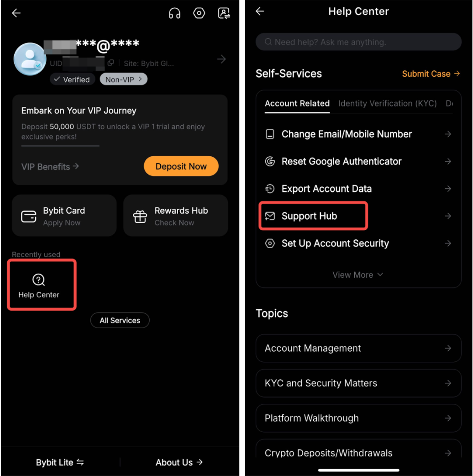Select the Account Related tab

pos(297,104)
